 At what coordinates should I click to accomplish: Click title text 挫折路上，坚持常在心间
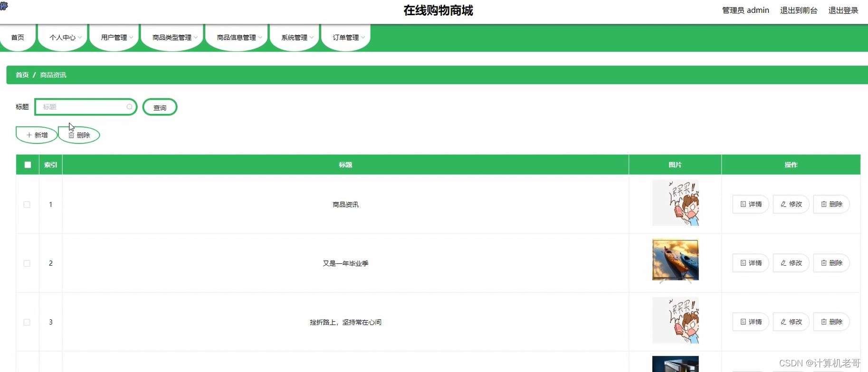point(345,322)
